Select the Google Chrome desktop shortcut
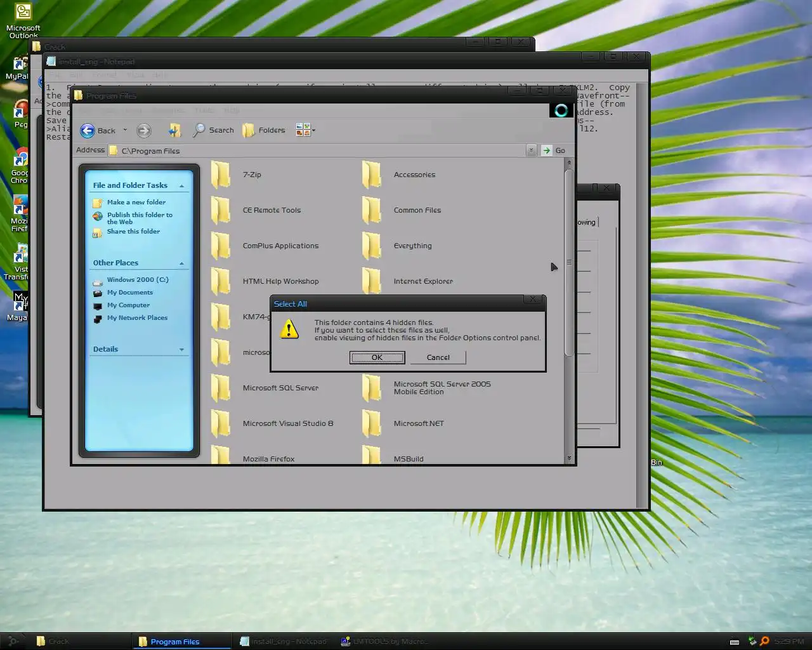 (19, 166)
